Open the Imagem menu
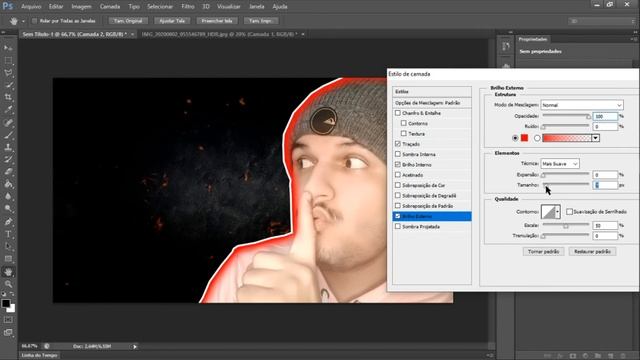Screen dimensions: 640x360 pos(81,7)
